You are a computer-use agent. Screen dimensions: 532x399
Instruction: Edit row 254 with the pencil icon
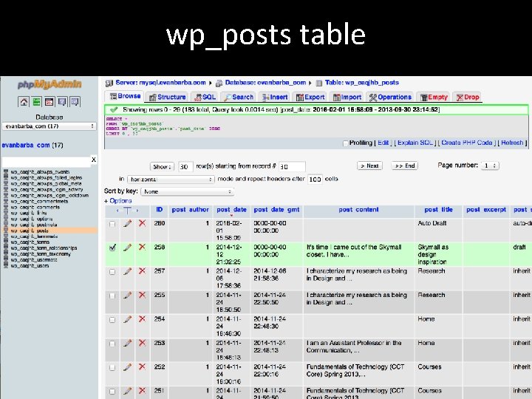[128, 319]
